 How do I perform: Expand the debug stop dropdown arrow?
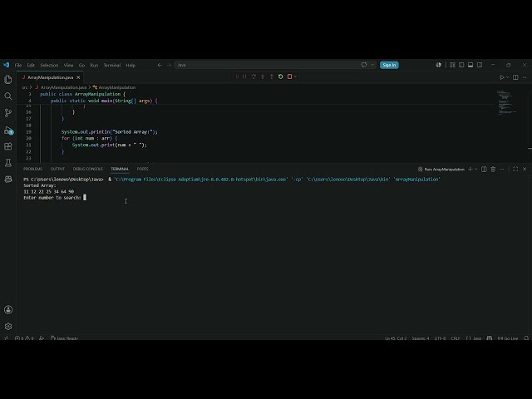click(295, 76)
